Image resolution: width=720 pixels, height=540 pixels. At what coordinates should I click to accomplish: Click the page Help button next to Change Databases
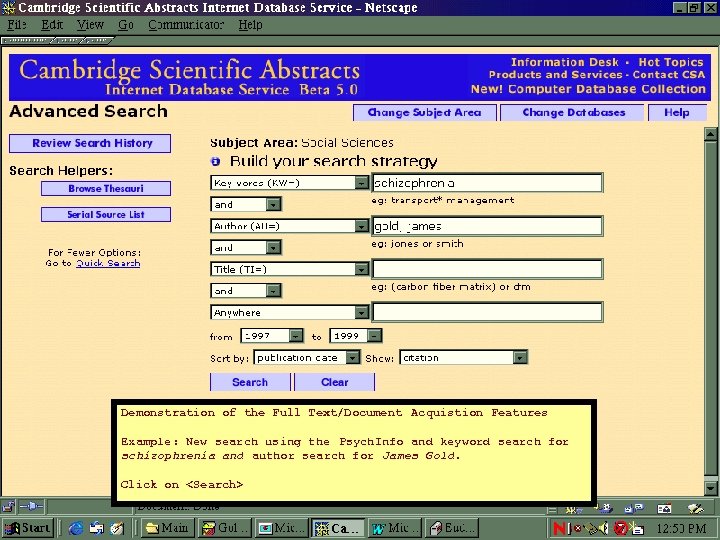677,112
